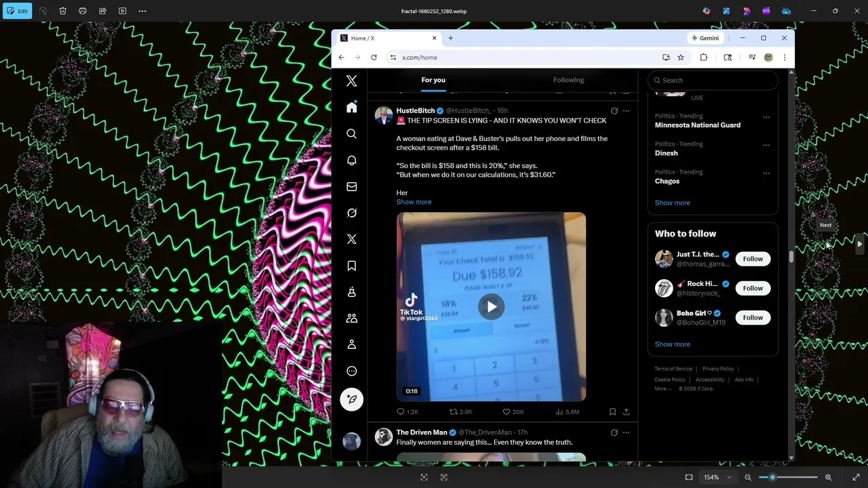Screen dimensions: 868x488
Task: Like the HustleBitch post (20K)
Action: (x=513, y=411)
